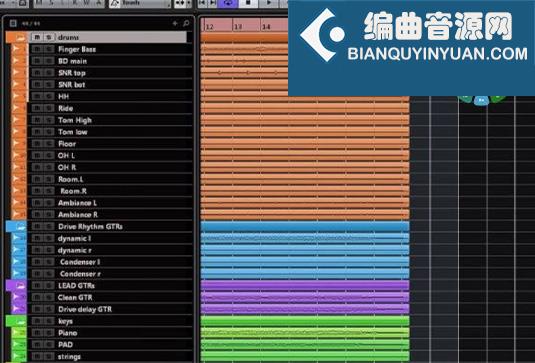Click the audio track icon for Ambiance R
Image resolution: width=535 pixels, height=363 pixels.
(x=16, y=215)
